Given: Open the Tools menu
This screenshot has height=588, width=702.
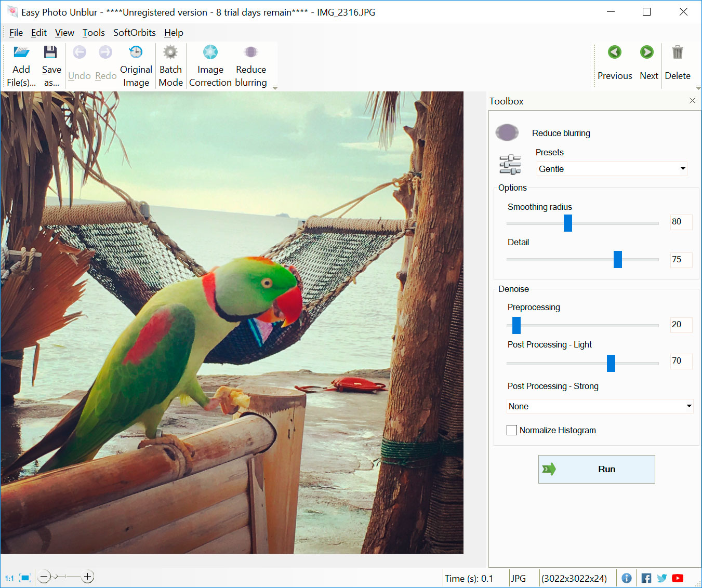Looking at the screenshot, I should point(94,32).
